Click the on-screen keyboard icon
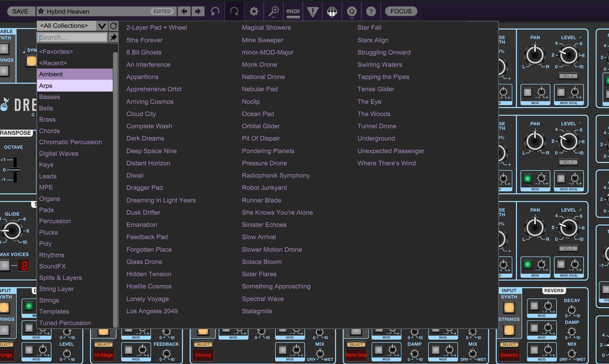609x364 pixels. 332,11
